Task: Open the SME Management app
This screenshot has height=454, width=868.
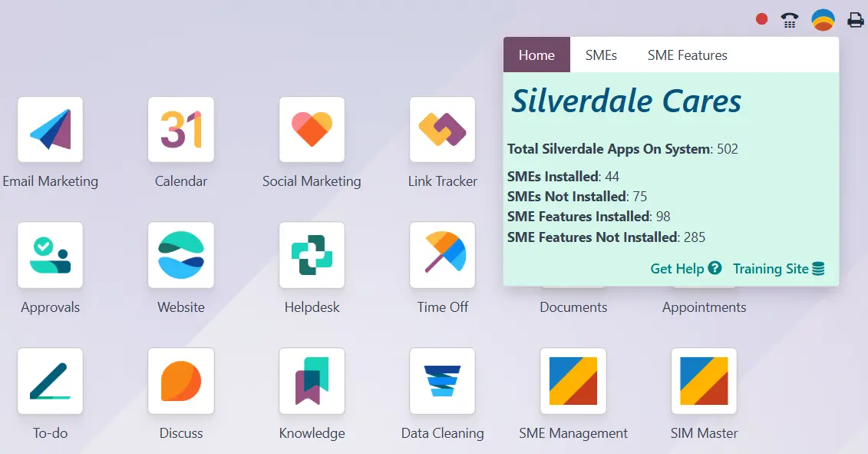Action: (573, 381)
